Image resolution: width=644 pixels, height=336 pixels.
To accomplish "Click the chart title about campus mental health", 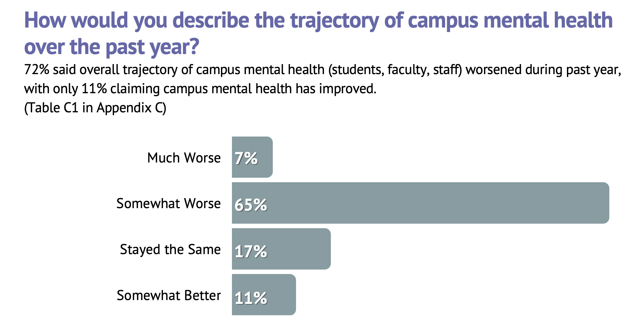I will [x=318, y=21].
